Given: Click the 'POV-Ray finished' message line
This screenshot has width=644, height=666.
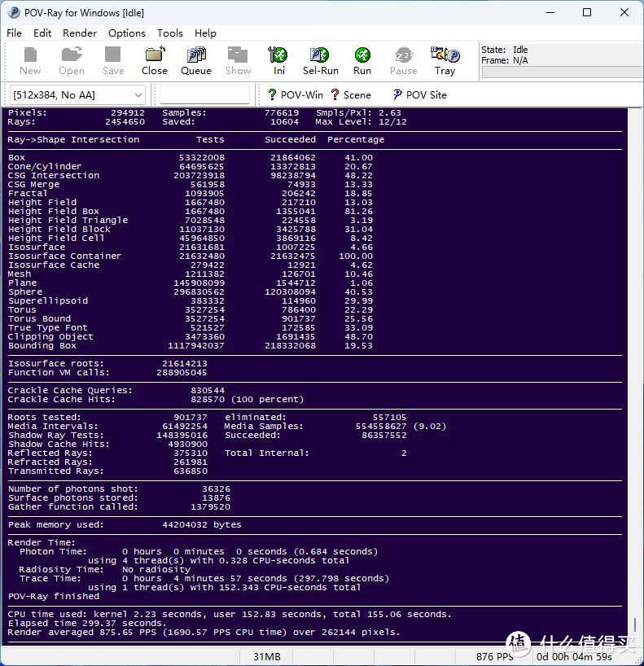Looking at the screenshot, I should pos(54,596).
